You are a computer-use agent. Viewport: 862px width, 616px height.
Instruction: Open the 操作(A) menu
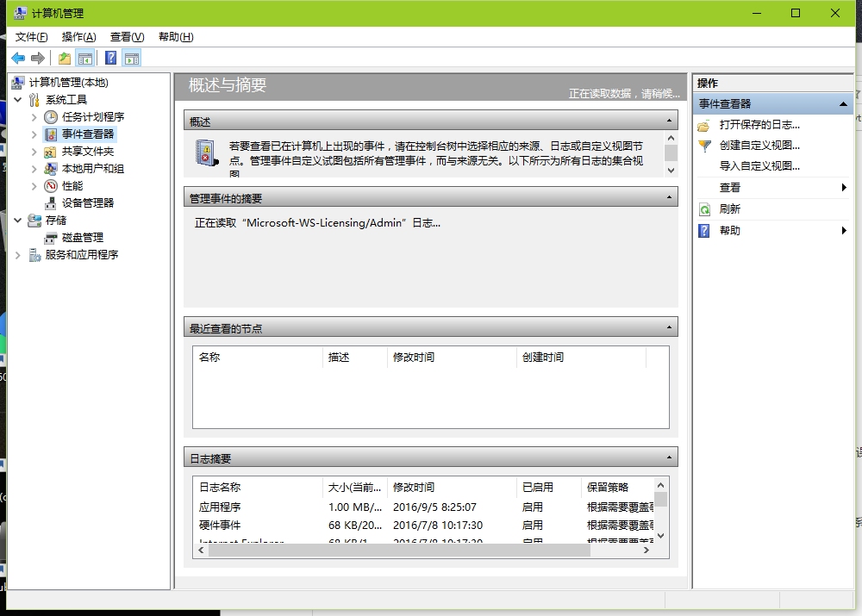(x=78, y=37)
